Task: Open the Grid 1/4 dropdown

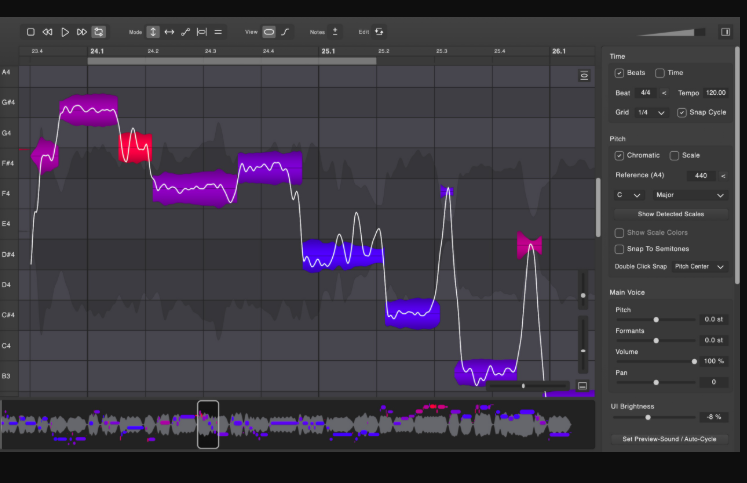Action: tap(651, 112)
